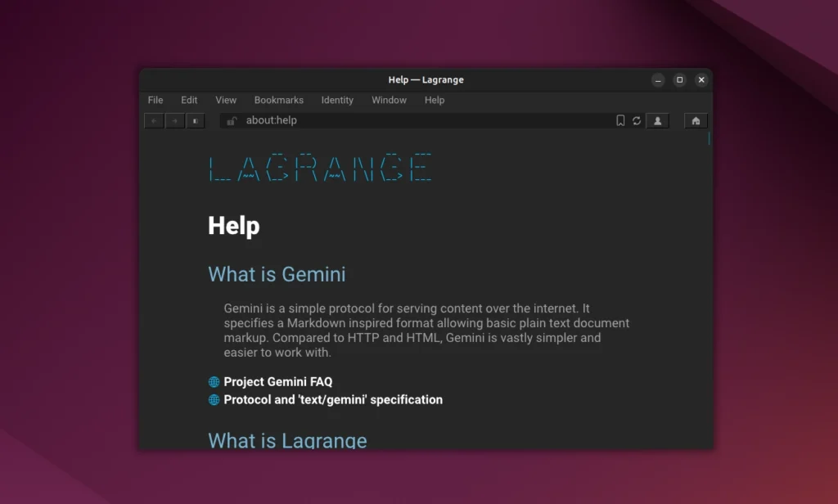The image size is (838, 504).
Task: Open the identity selector icon
Action: [657, 120]
